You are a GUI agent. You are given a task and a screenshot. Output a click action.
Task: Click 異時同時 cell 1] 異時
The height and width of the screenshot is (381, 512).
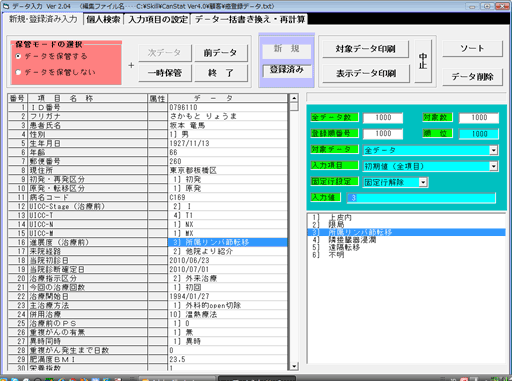pyautogui.click(x=228, y=341)
